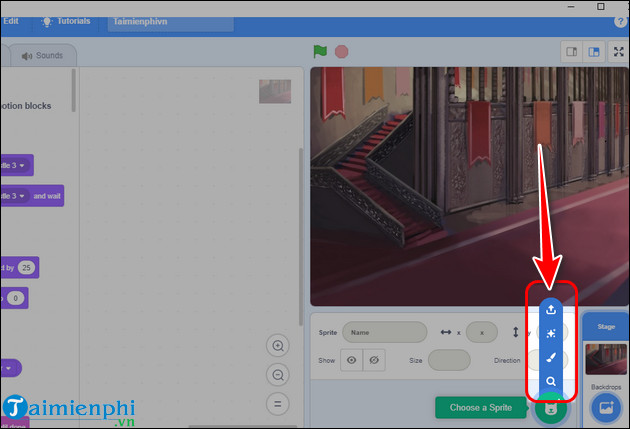The height and width of the screenshot is (429, 630).
Task: Select the Surprise sprite icon
Action: (551, 333)
